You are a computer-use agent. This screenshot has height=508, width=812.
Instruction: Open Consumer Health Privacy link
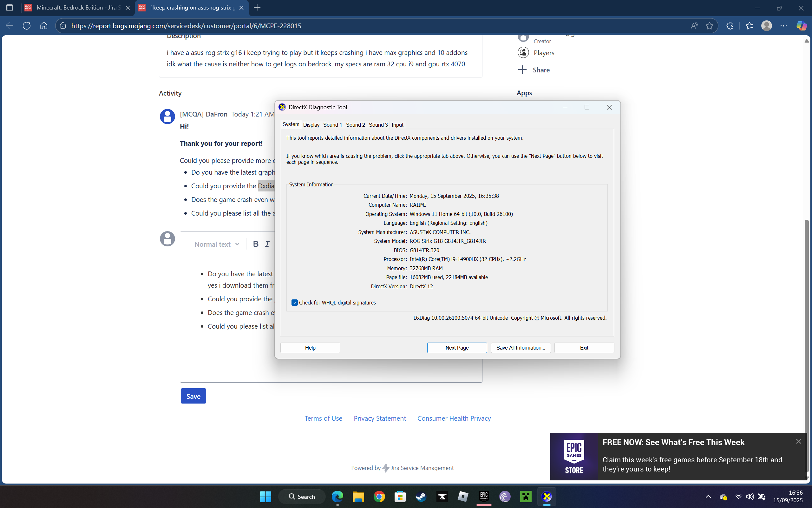(x=454, y=418)
